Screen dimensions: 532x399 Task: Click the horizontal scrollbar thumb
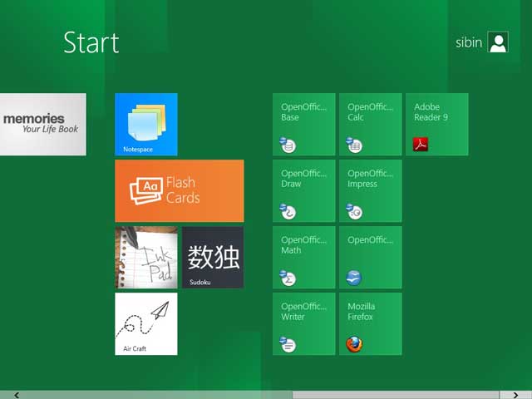(x=396, y=395)
